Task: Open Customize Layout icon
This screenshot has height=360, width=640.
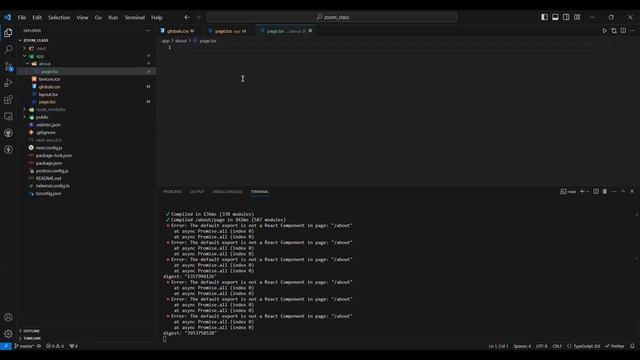Action: 577,17
